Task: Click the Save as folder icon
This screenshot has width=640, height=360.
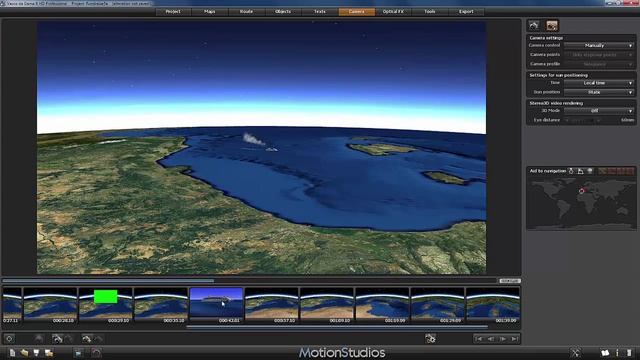Action: point(49,353)
